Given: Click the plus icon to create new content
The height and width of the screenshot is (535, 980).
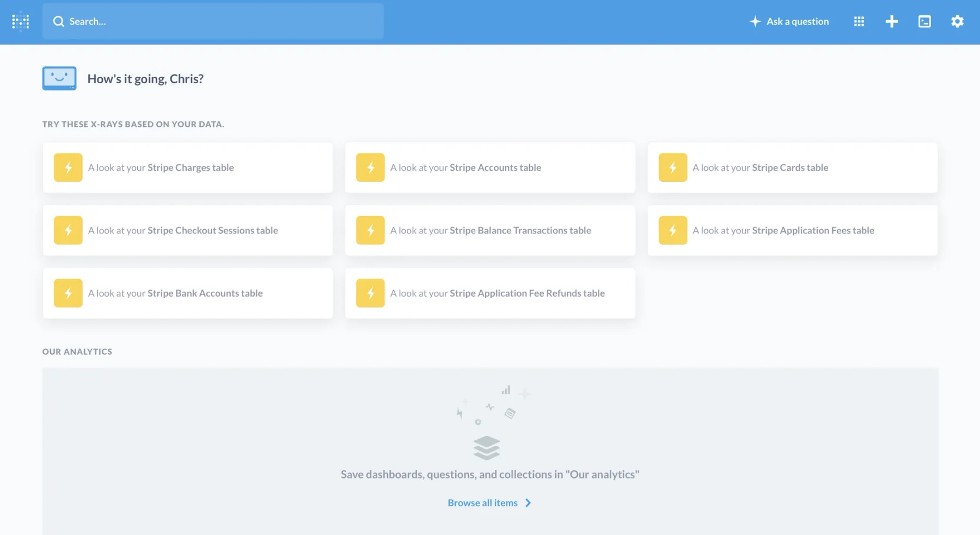Looking at the screenshot, I should 891,21.
